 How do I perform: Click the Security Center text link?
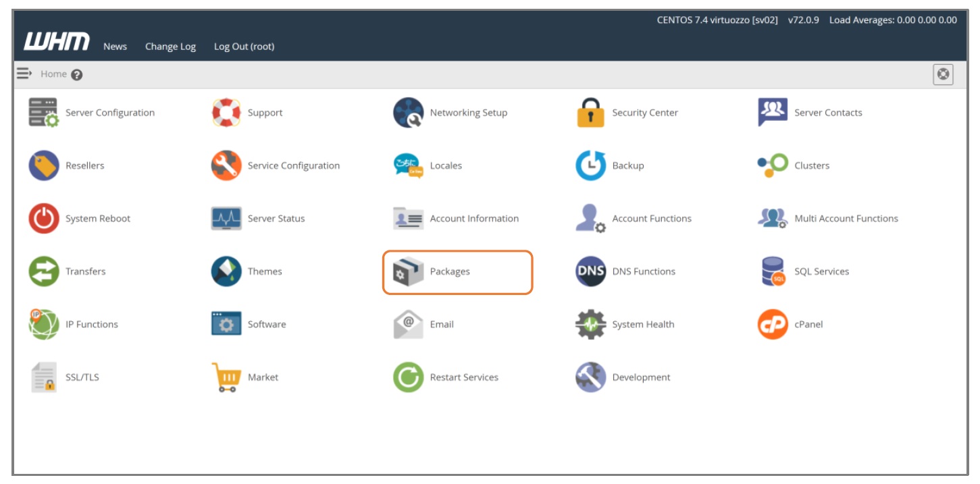(x=645, y=113)
